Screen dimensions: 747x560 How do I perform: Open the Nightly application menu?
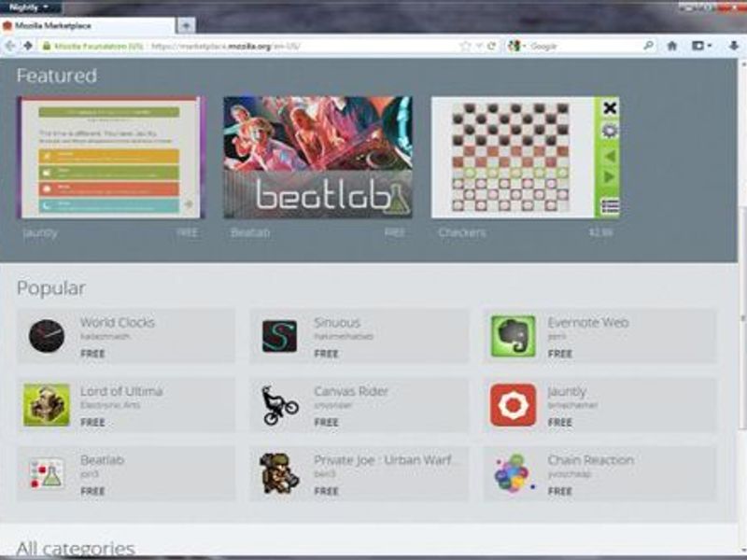coord(29,7)
